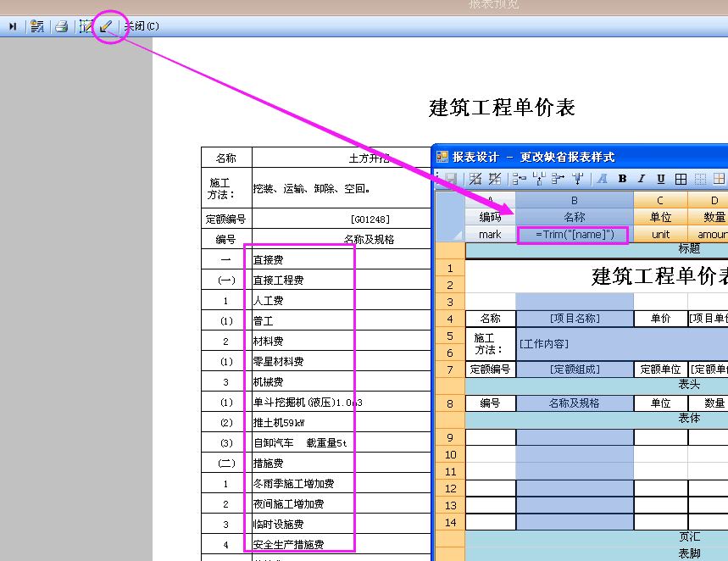
Task: Select column B header in designer grid
Action: pyautogui.click(x=575, y=199)
